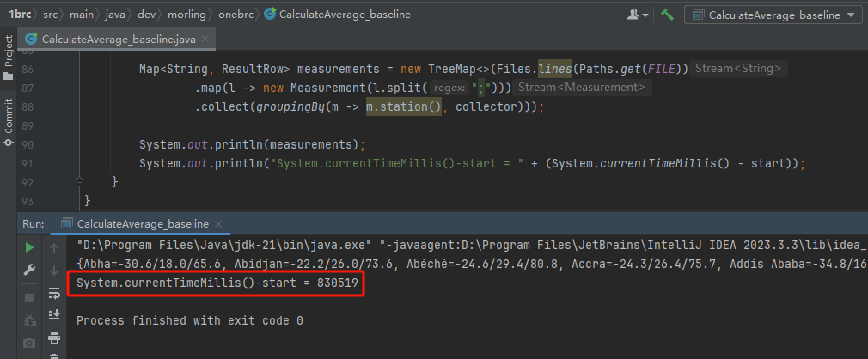Viewport: 868px width, 359px height.
Task: Click the regex inlay hint on line 87
Action: click(x=449, y=88)
